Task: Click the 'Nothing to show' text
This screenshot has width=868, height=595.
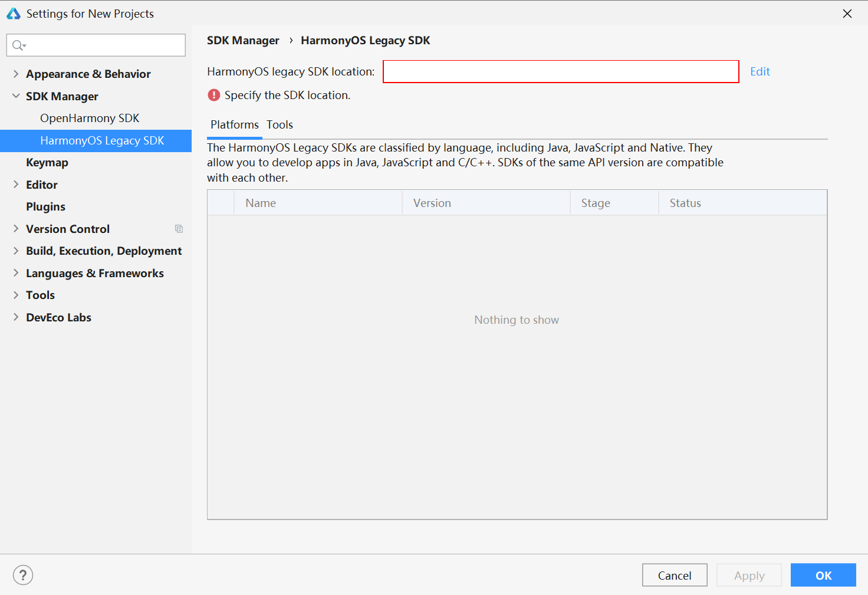Action: tap(517, 320)
